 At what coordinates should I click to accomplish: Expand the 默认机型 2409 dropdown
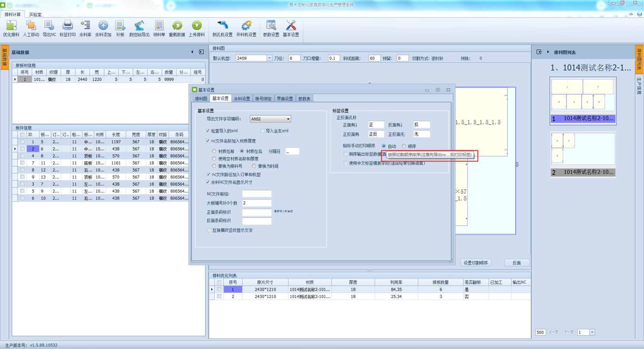(x=269, y=58)
